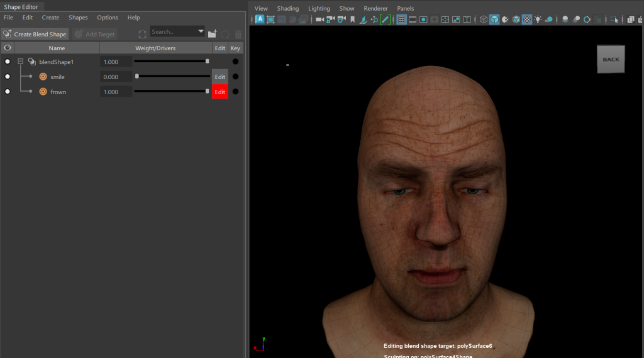
Task: Toggle the Textured checker-sphere icon
Action: tap(527, 19)
